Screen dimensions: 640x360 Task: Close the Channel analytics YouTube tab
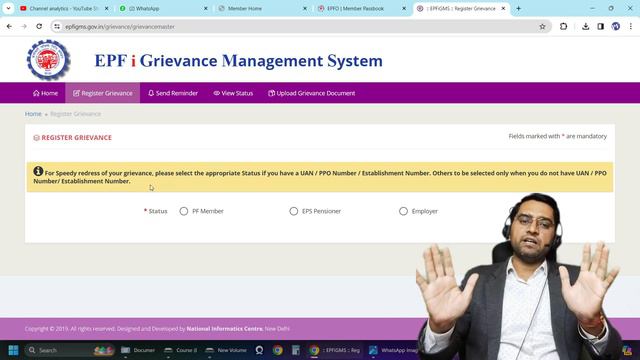107,8
